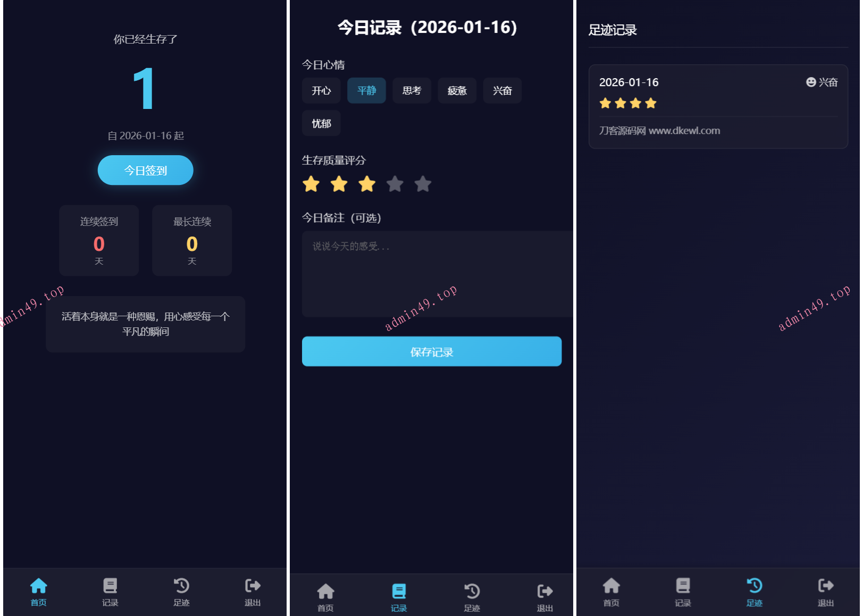This screenshot has height=616, width=863.
Task: Switch to 首页 tab in middle screen
Action: (x=325, y=597)
